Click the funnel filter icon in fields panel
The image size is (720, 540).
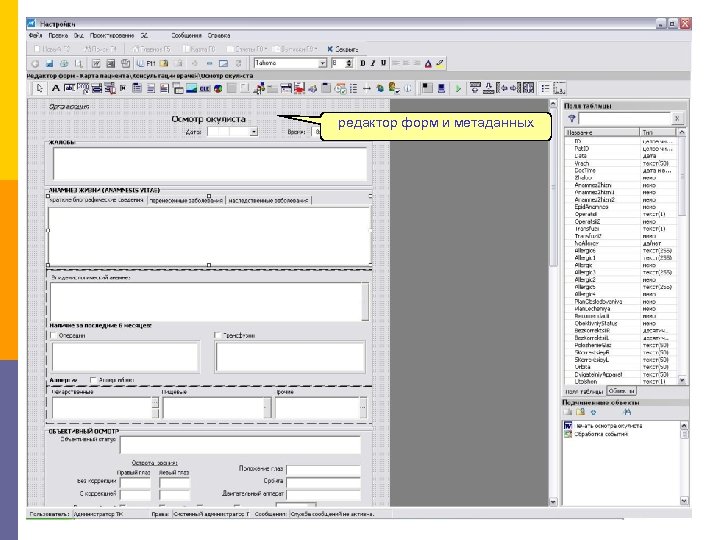[x=572, y=118]
